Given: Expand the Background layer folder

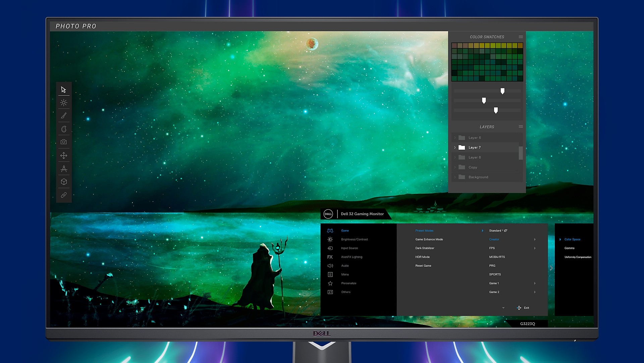Looking at the screenshot, I should pos(455,177).
